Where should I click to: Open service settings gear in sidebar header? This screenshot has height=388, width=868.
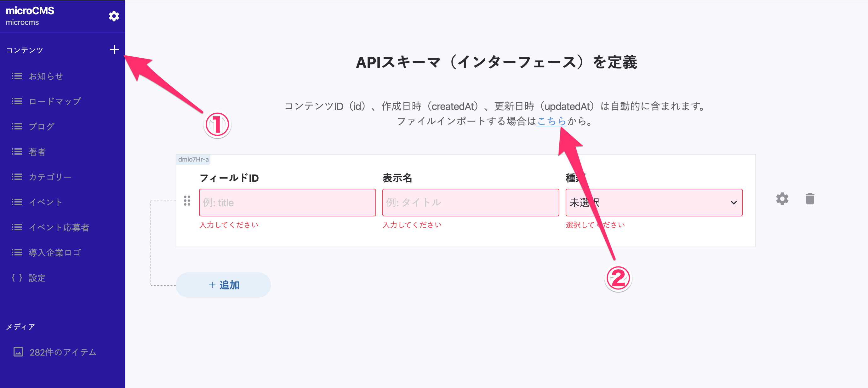pos(114,16)
